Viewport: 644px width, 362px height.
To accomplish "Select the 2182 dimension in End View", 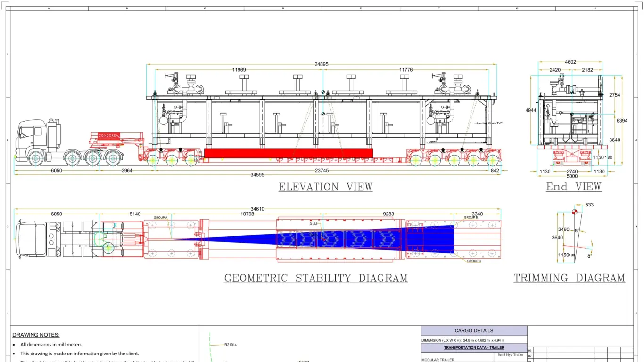I will coord(587,70).
